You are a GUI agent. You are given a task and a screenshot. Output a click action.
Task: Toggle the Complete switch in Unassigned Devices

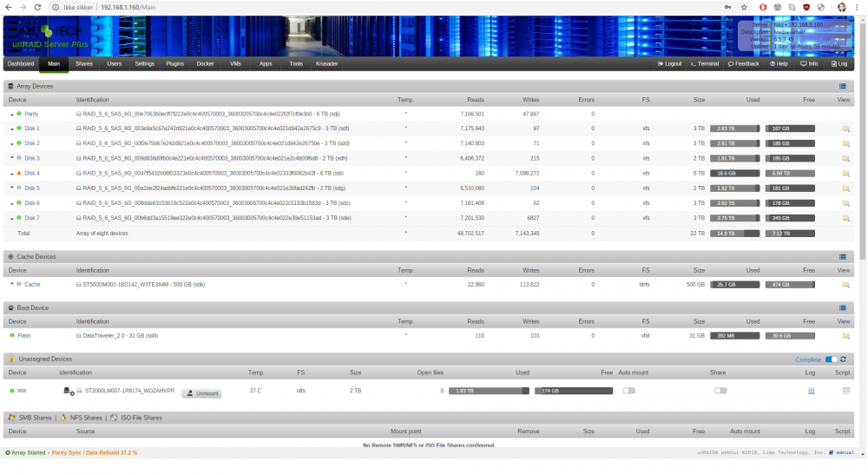coord(831,360)
